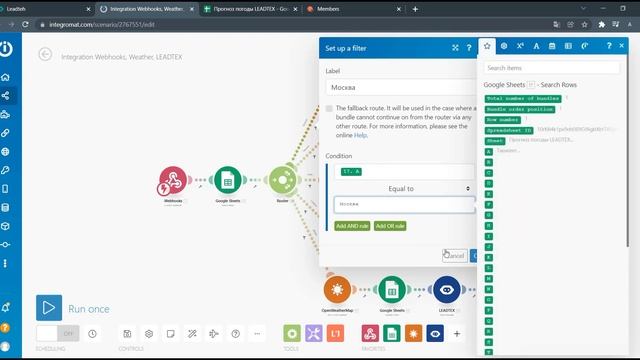Click the auto-align magic wand icon
640x360 pixels.
[192, 333]
